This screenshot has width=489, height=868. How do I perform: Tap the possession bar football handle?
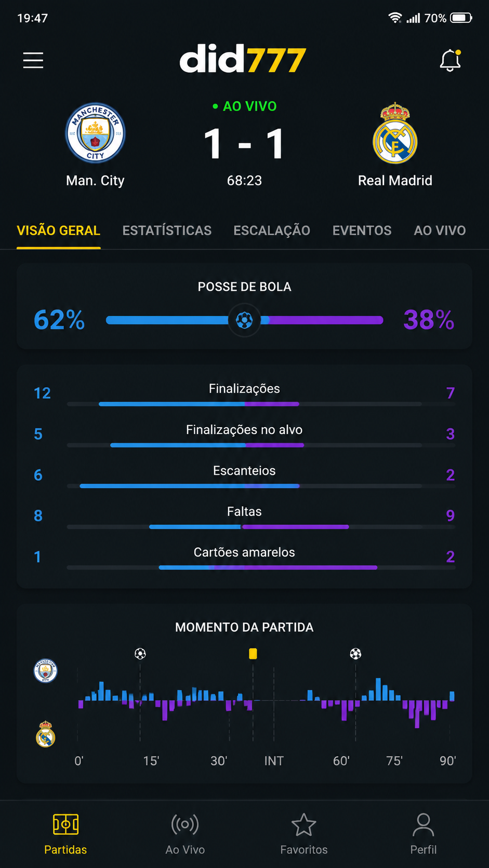coord(244,320)
